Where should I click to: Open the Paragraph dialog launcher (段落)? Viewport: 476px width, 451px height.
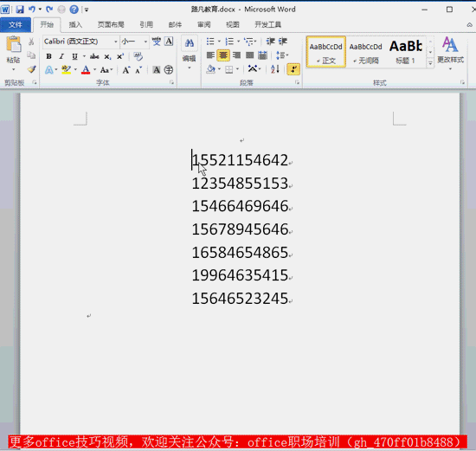click(297, 82)
